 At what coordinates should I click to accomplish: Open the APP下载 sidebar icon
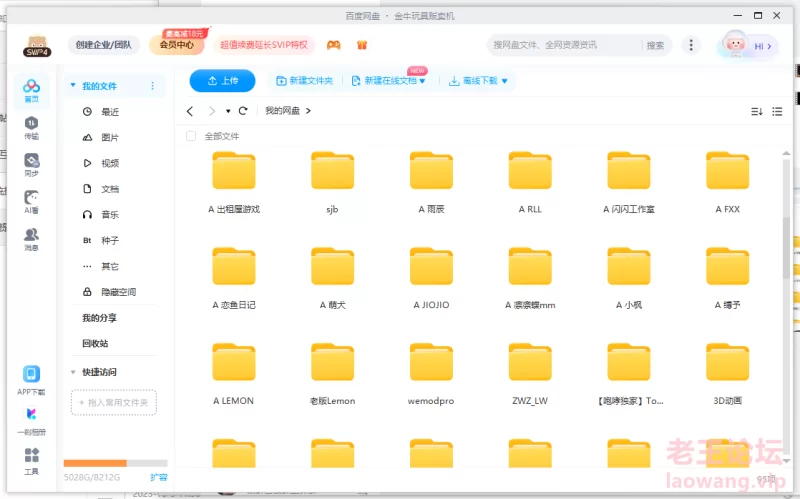pyautogui.click(x=31, y=380)
